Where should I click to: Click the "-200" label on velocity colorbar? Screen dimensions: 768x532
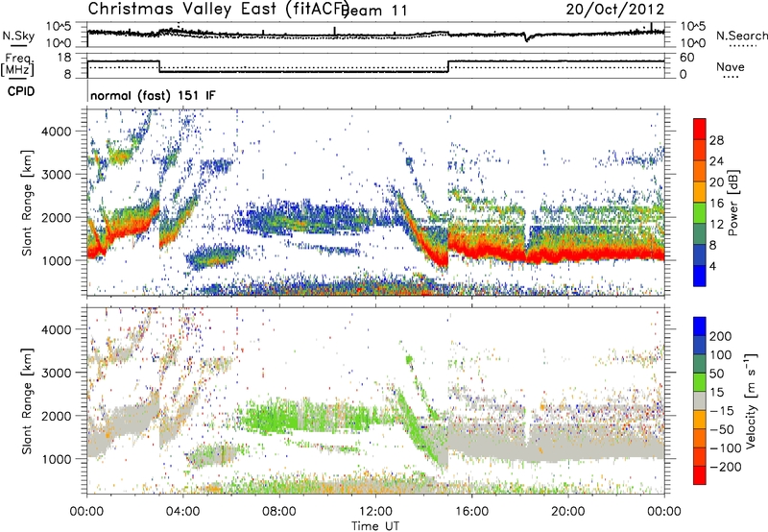coord(725,467)
